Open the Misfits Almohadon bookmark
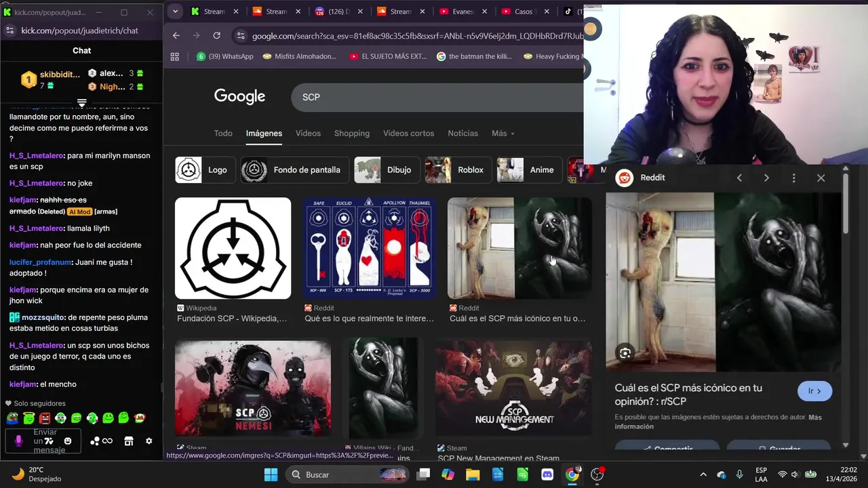 [299, 56]
